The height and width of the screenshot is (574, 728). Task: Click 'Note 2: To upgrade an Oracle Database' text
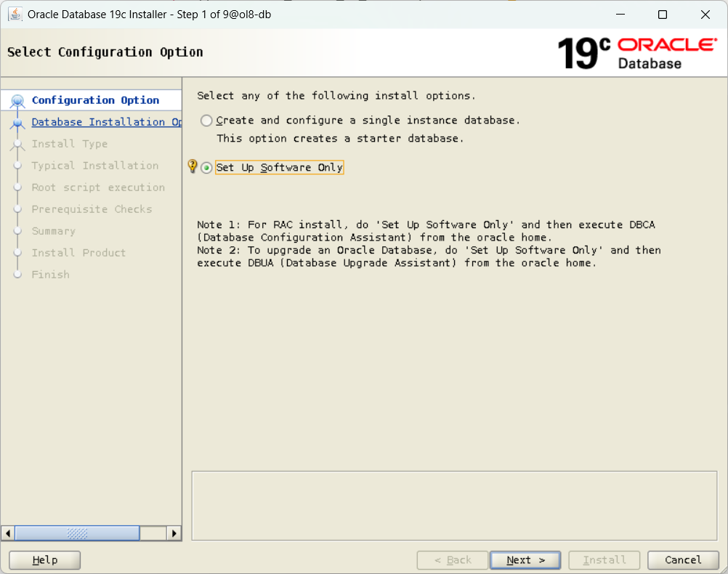(x=429, y=256)
